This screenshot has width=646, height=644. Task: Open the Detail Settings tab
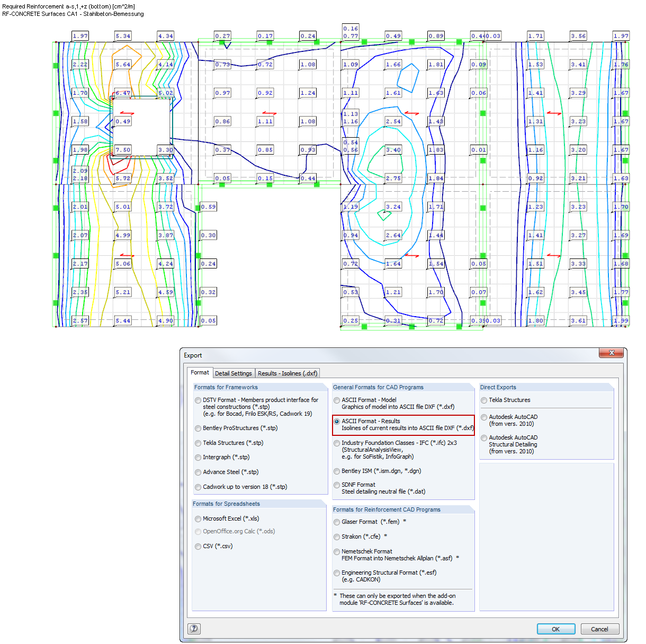point(234,373)
